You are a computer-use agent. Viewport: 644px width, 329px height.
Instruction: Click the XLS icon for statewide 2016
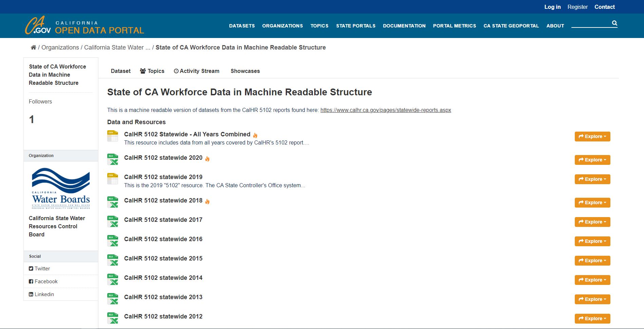(x=113, y=241)
